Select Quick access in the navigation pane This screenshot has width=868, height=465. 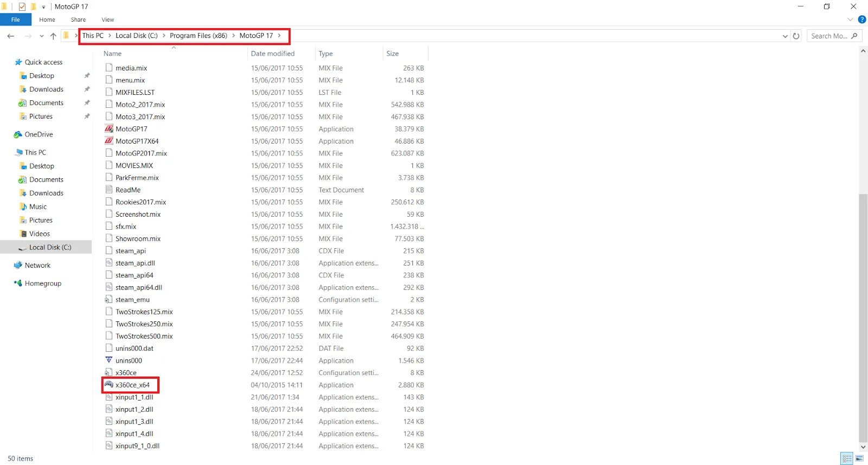click(x=43, y=62)
